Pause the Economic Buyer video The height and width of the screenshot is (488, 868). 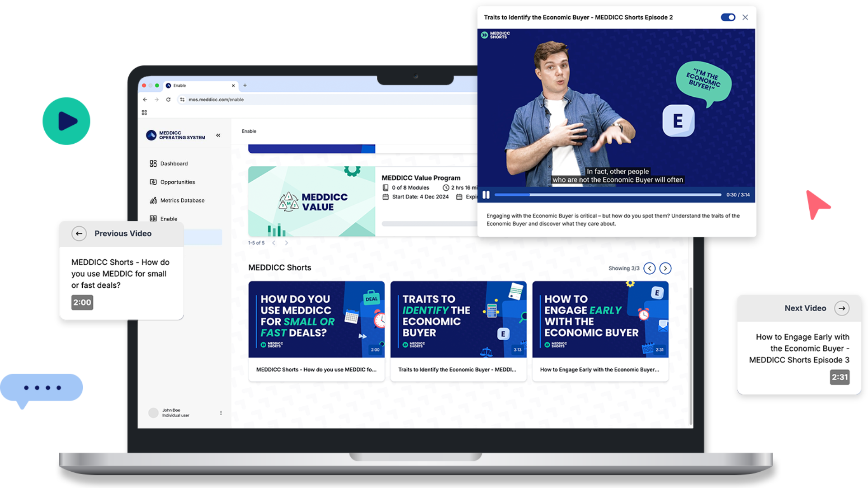point(486,195)
